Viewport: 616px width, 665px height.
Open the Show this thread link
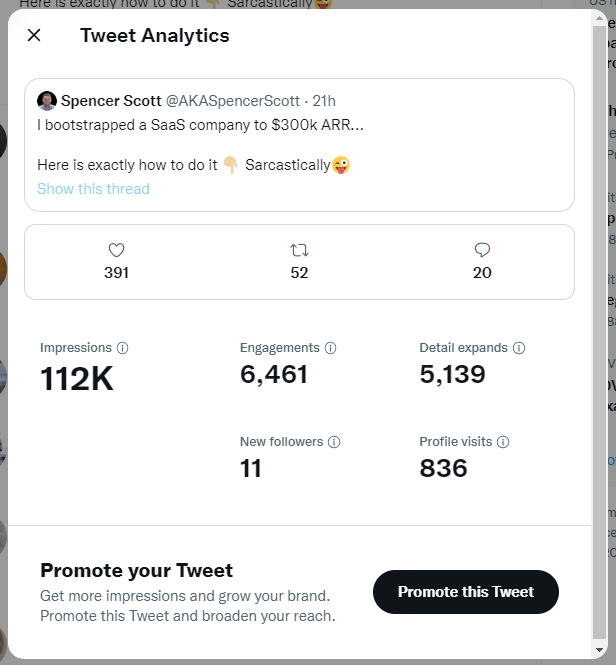(x=93, y=189)
